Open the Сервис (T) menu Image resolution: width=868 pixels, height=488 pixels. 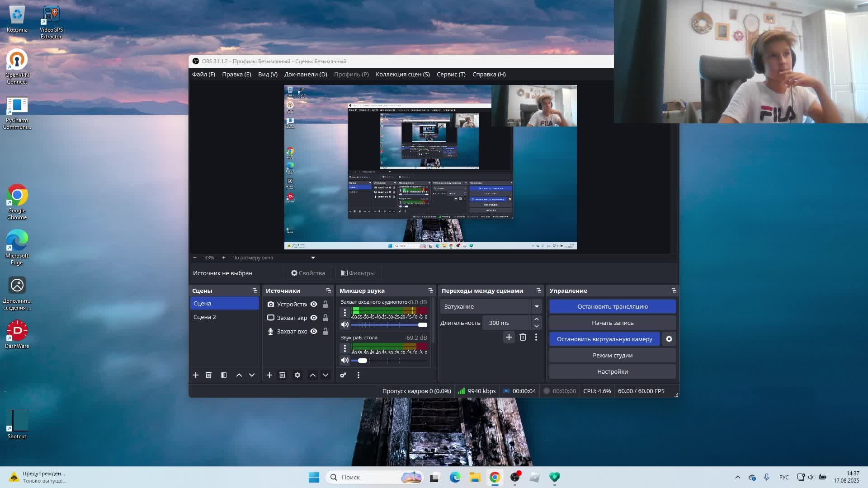[x=451, y=74]
